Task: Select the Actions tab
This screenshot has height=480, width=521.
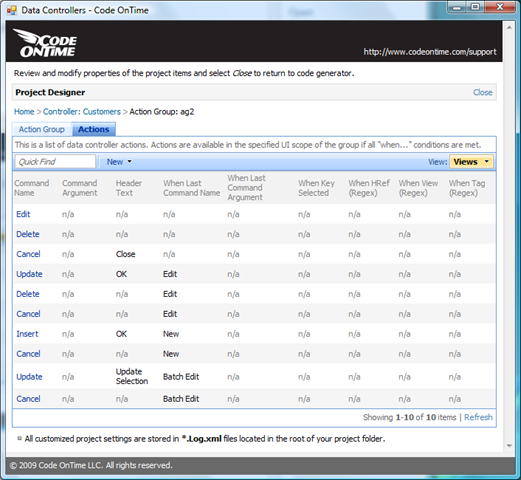Action: pyautogui.click(x=94, y=129)
